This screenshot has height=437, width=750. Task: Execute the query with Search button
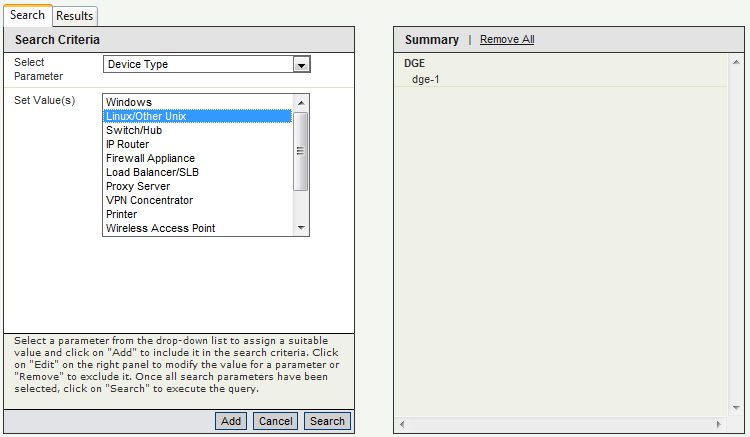tap(327, 421)
